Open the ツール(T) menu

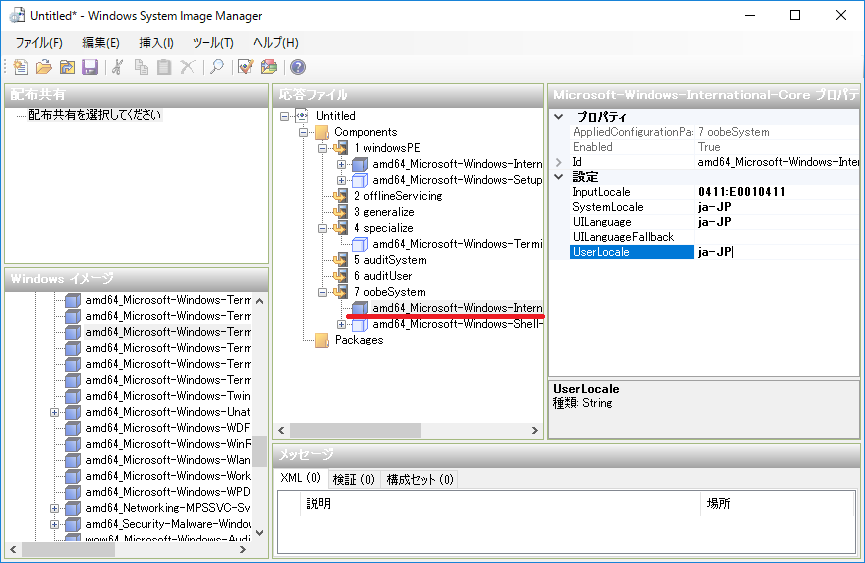[x=213, y=42]
